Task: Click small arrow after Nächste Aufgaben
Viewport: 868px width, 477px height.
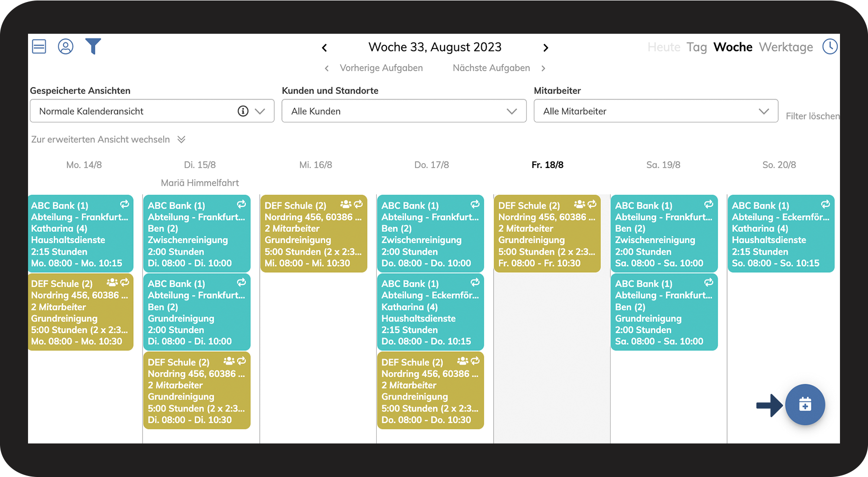Action: (x=543, y=68)
